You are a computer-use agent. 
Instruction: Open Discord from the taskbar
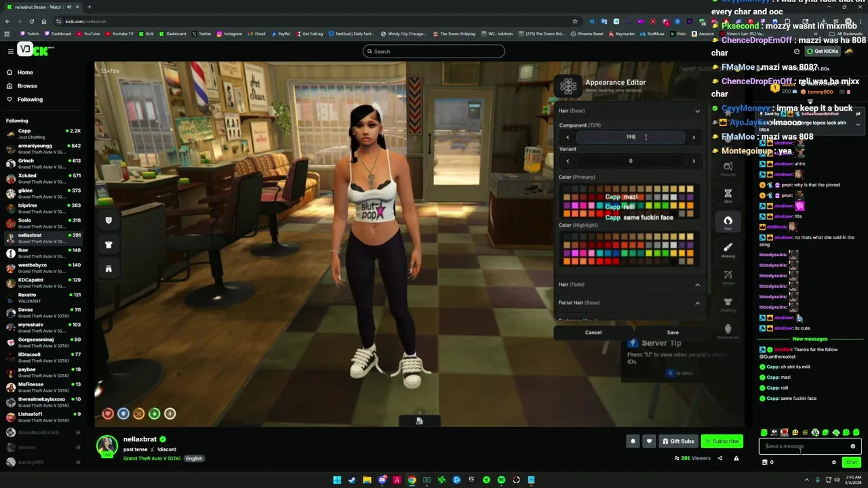pos(382,480)
